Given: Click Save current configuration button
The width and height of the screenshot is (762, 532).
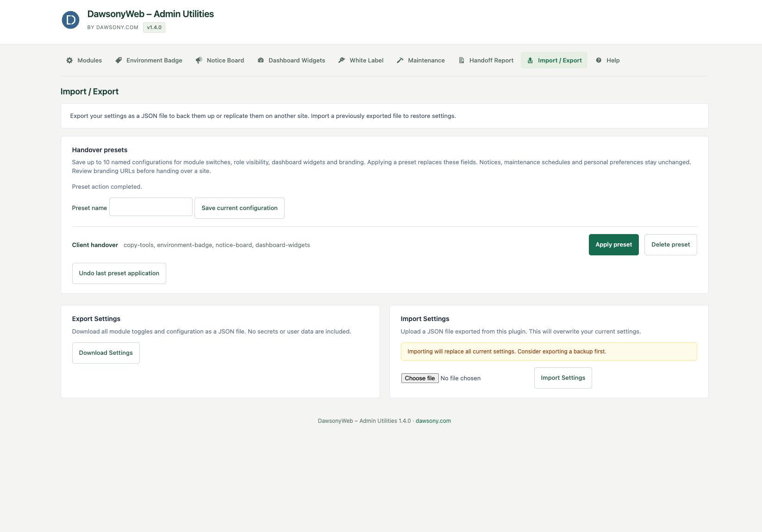Looking at the screenshot, I should click(x=239, y=208).
